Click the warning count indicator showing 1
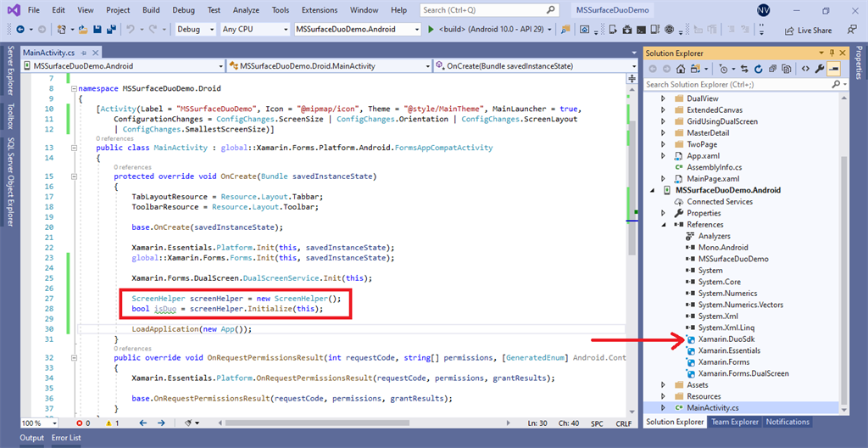Image resolution: width=868 pixels, height=448 pixels. 113,423
